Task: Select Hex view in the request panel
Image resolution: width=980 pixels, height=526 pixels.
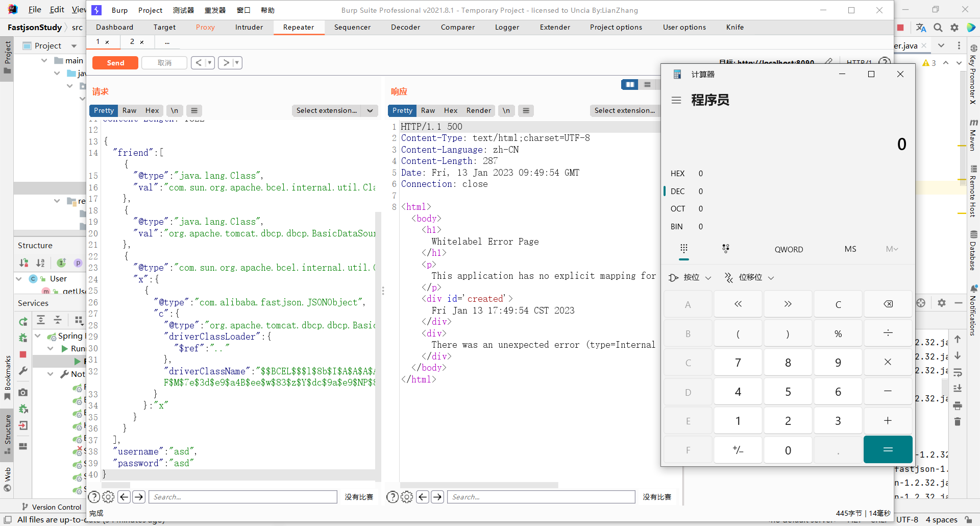Action: pos(152,110)
